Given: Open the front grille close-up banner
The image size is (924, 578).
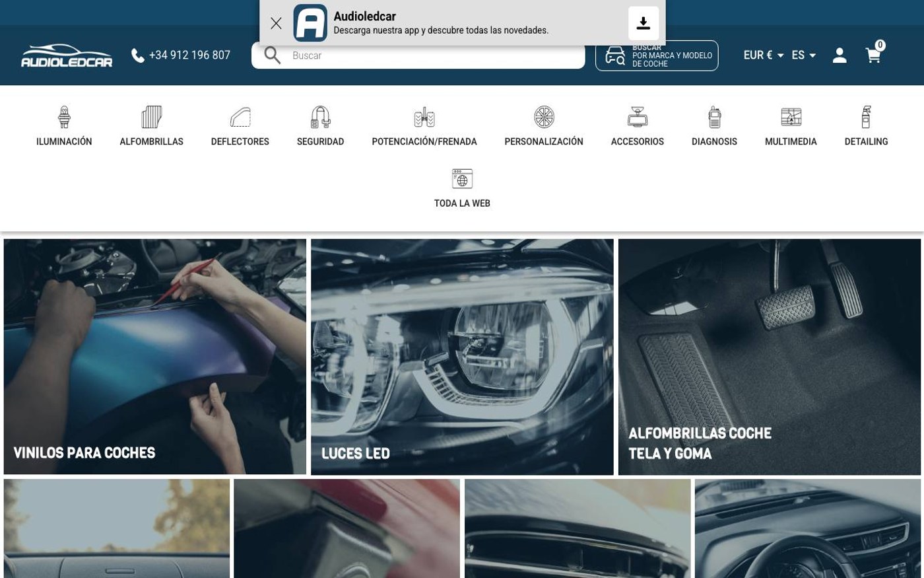Looking at the screenshot, I should pyautogui.click(x=577, y=528).
